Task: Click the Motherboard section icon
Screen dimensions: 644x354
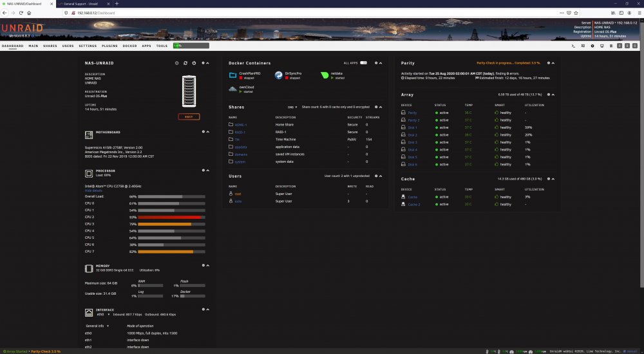Action: click(x=89, y=135)
